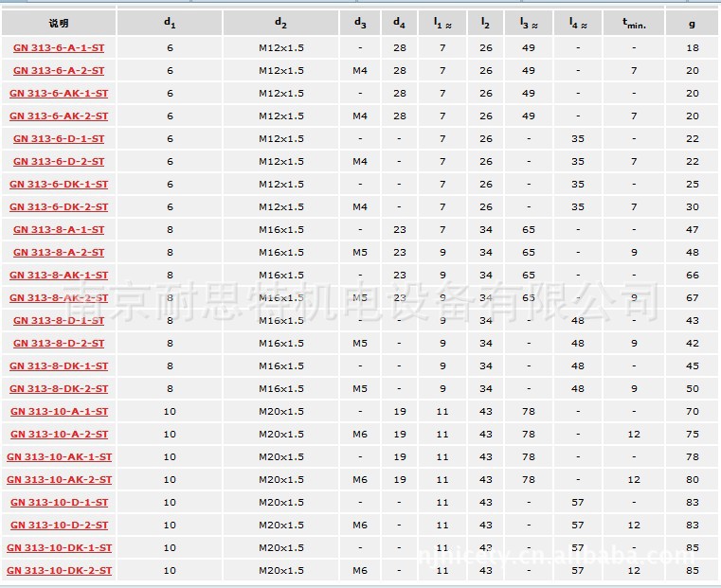The image size is (721, 588).
Task: Select the GN 313-8-DK-2-ST link
Action: 59,389
